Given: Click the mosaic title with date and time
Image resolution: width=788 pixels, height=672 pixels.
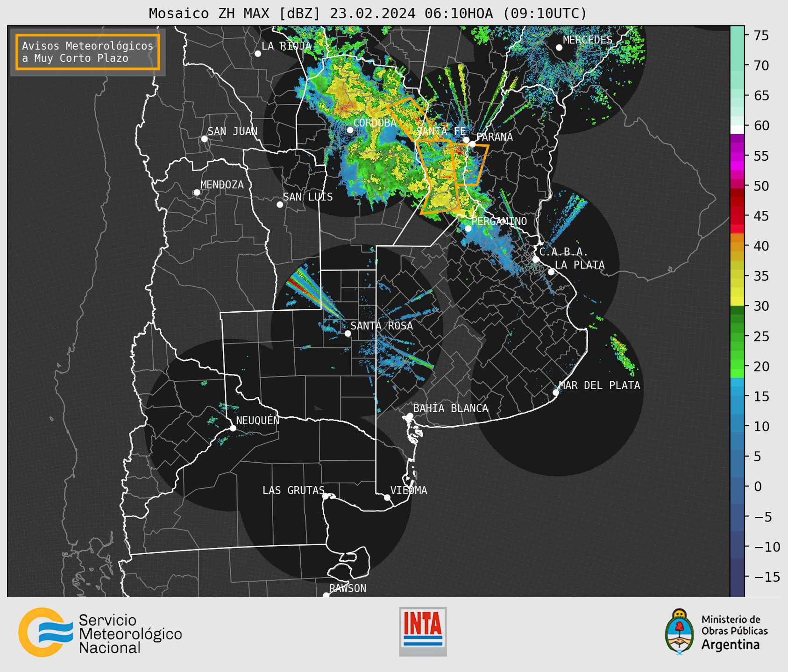Looking at the screenshot, I should [x=368, y=14].
